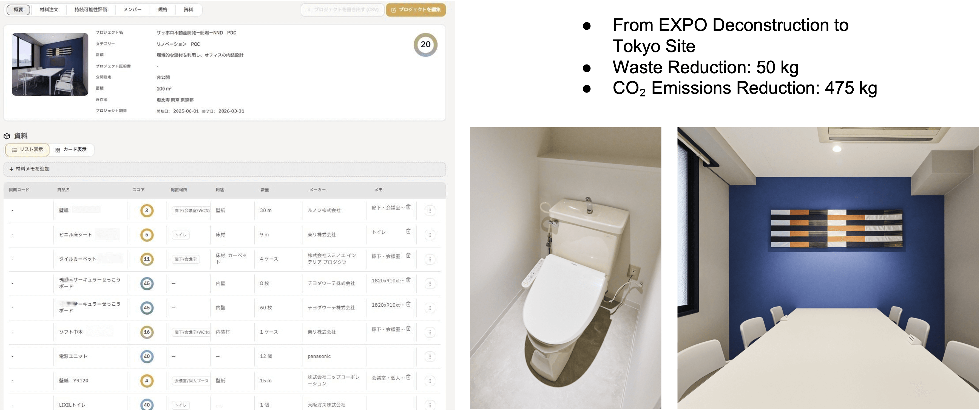
Task: Go to 持続可能性評価 tab
Action: pos(90,10)
